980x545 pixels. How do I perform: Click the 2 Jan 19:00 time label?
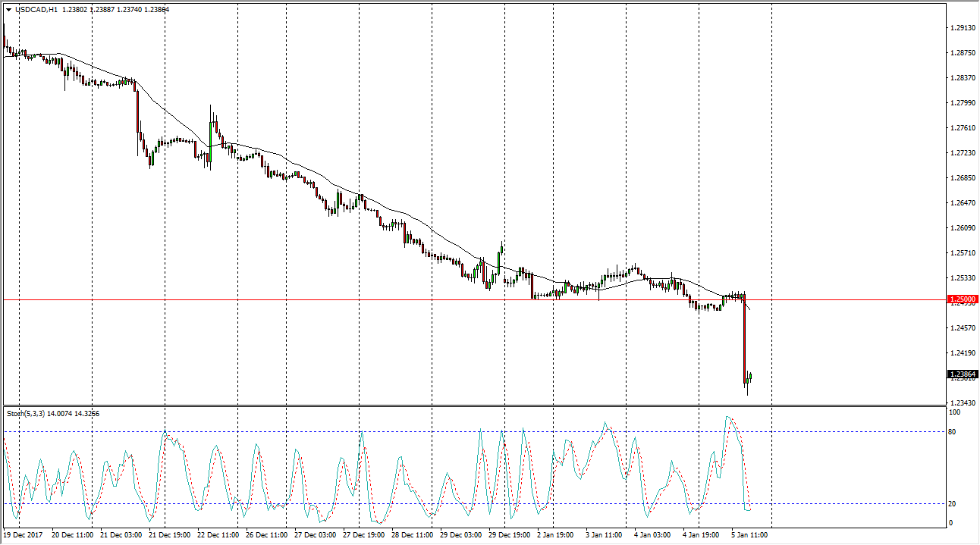coord(554,534)
